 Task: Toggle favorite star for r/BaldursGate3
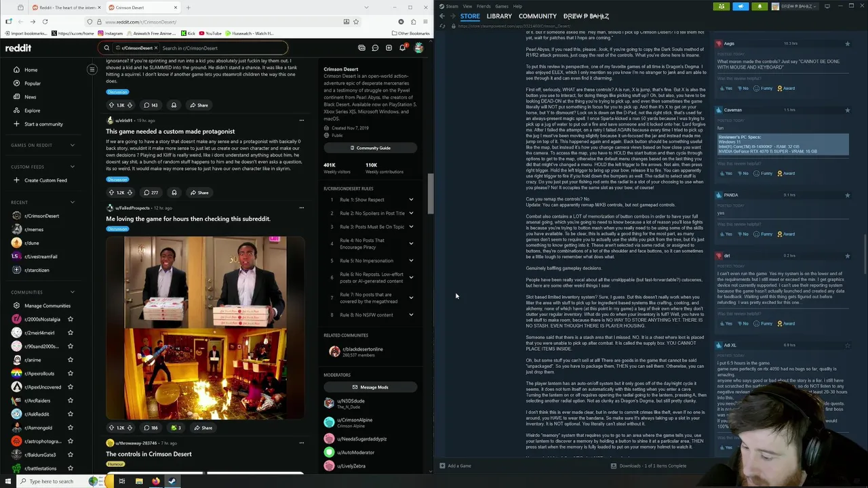click(70, 455)
